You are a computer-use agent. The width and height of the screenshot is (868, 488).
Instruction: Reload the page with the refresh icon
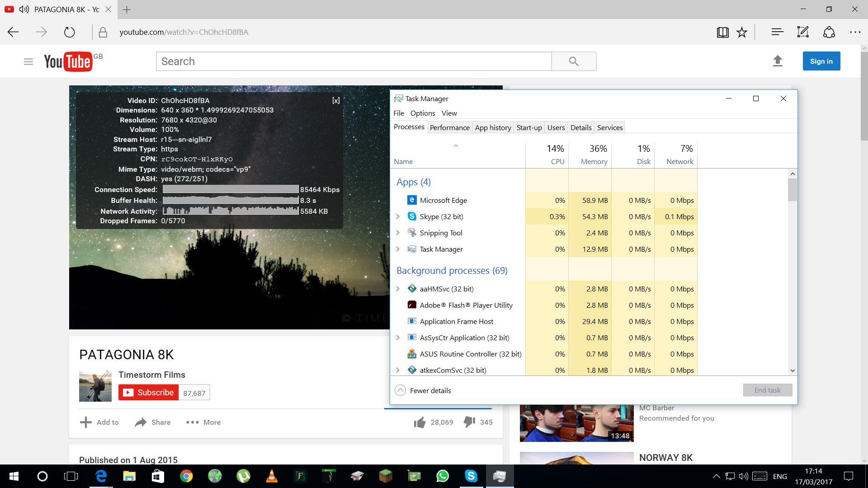(69, 32)
